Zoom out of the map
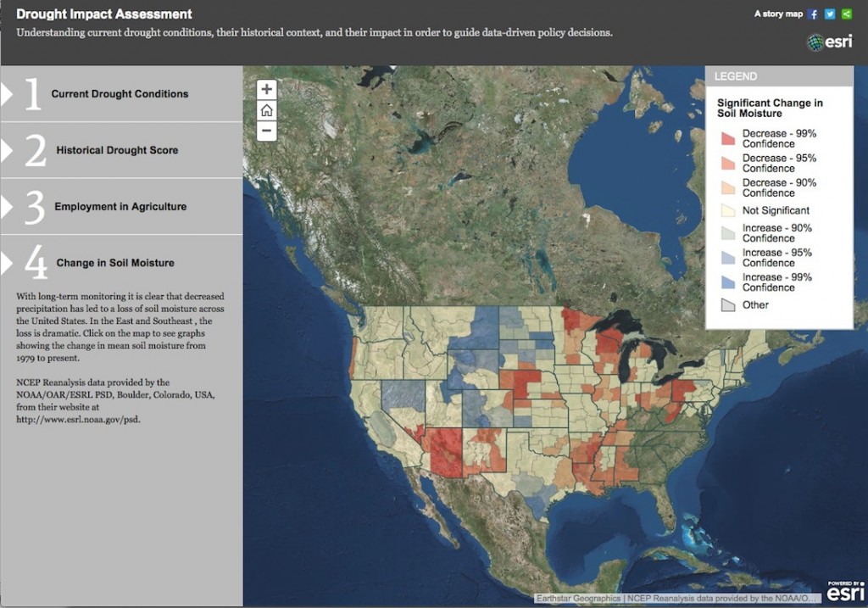 click(267, 131)
